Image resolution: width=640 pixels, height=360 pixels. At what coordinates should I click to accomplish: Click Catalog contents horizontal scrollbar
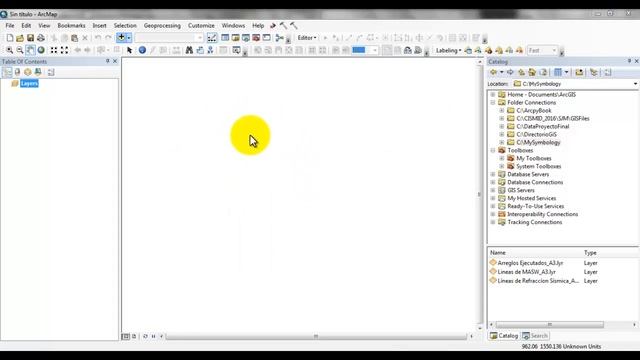pos(549,324)
